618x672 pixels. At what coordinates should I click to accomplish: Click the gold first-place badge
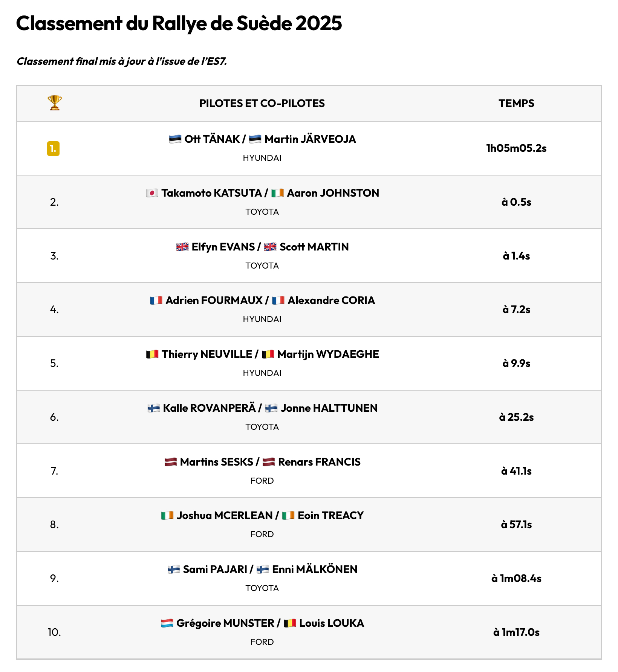tap(53, 148)
